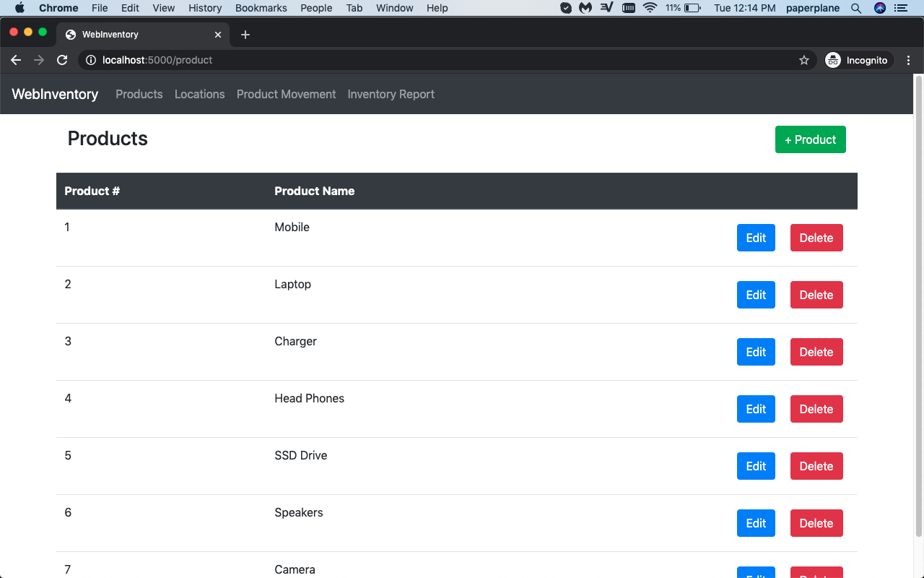Open Siri from menu bar
924x578 pixels.
click(x=879, y=8)
